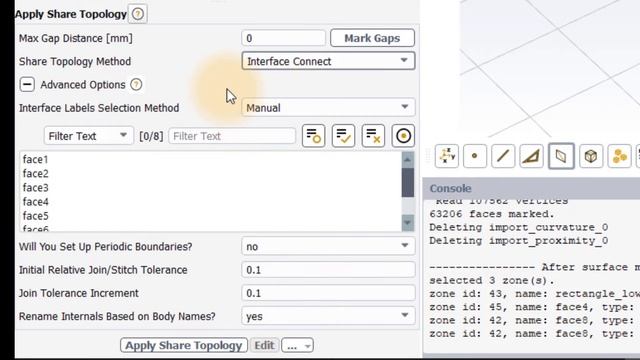Select face4 in the labels list
640x360 pixels.
[x=36, y=202]
